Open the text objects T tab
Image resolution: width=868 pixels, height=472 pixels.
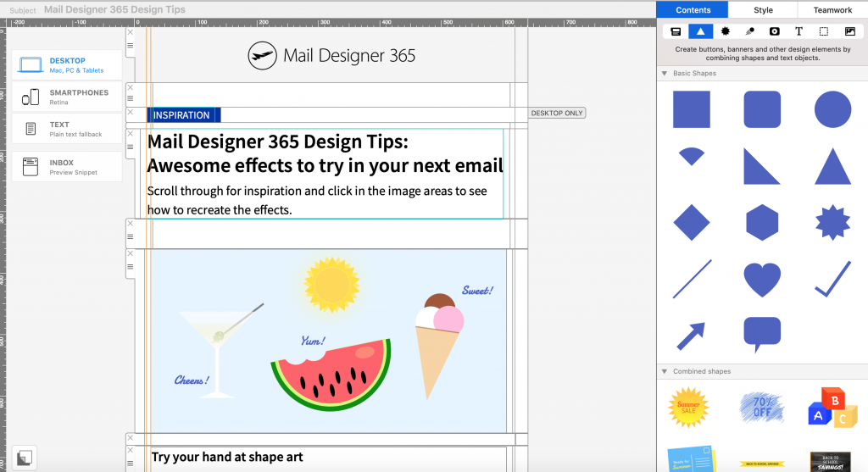click(798, 31)
